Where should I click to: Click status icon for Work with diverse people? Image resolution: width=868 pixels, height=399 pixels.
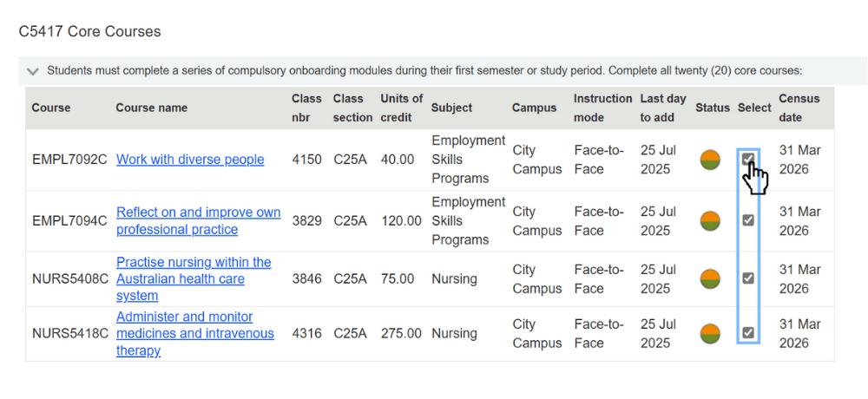click(710, 160)
